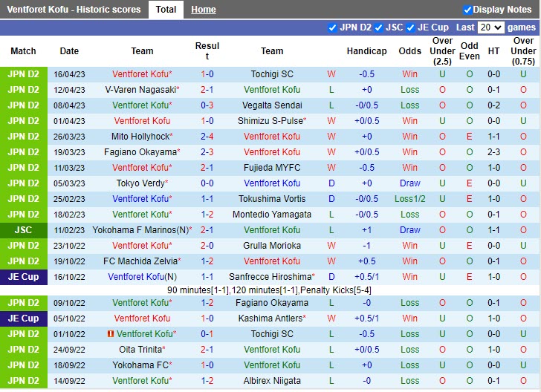Open Tokushima Vortis team link
541x392 pixels.
pos(272,199)
